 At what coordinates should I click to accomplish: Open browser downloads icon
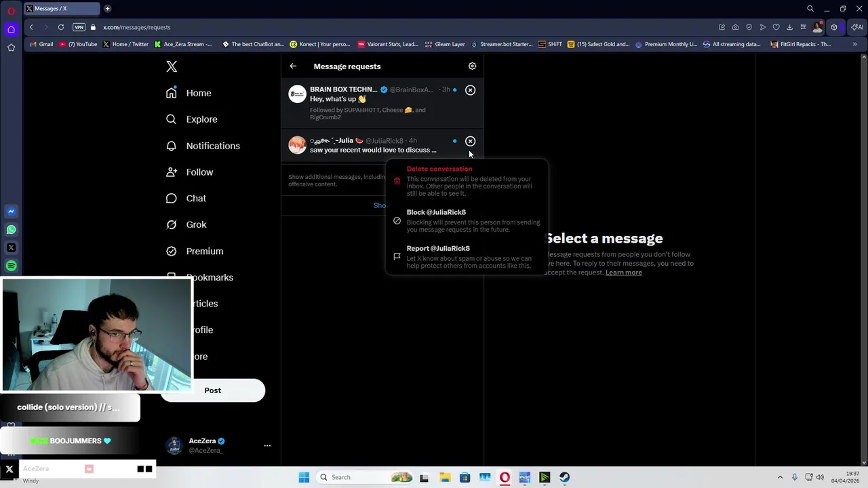coord(789,27)
